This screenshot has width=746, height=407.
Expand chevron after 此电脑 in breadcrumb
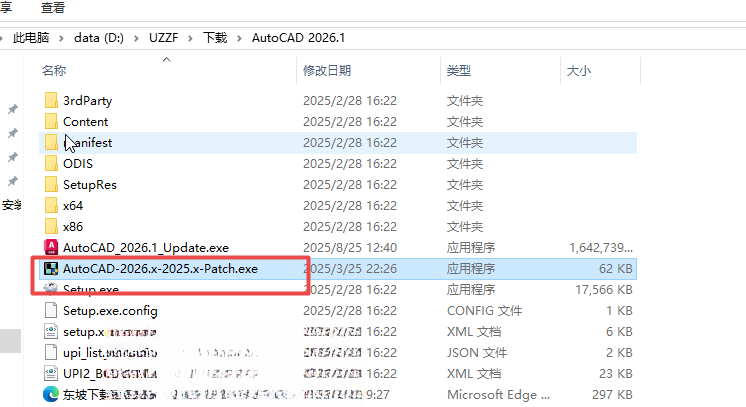[61, 38]
